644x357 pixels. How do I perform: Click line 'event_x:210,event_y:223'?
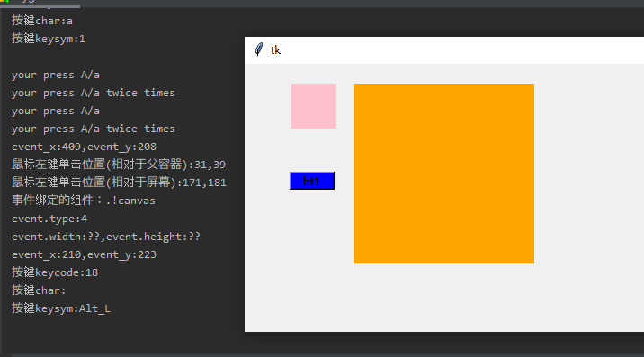click(85, 254)
